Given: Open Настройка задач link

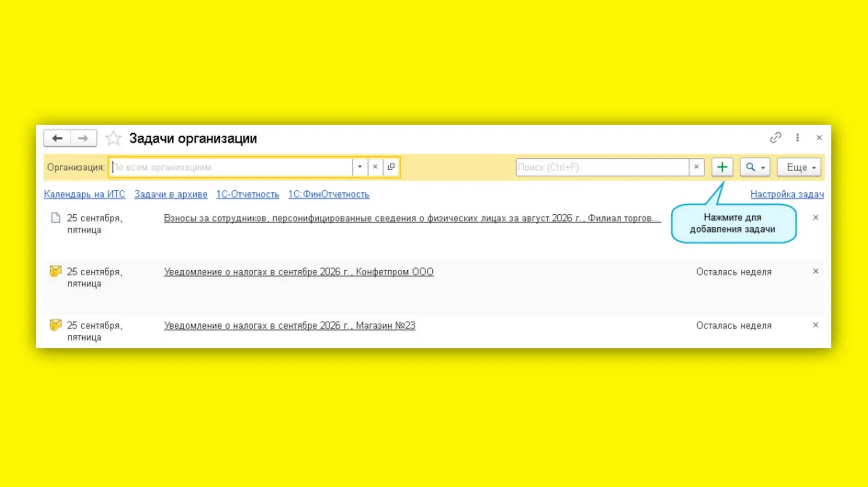Looking at the screenshot, I should [787, 194].
